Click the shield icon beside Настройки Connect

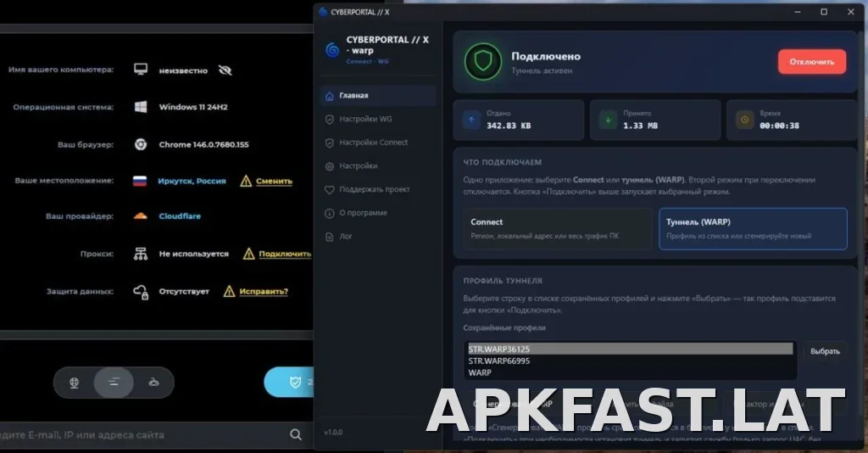330,143
